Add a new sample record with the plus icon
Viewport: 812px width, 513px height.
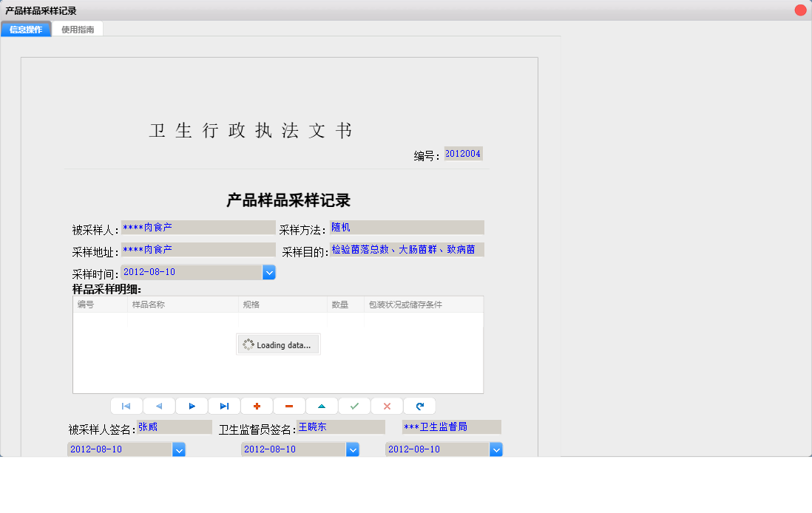[x=256, y=406]
